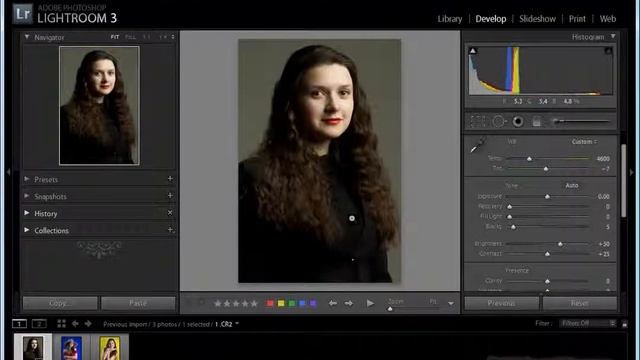Image resolution: width=640 pixels, height=360 pixels.
Task: Select the Adjustment Brush tool
Action: point(580,121)
